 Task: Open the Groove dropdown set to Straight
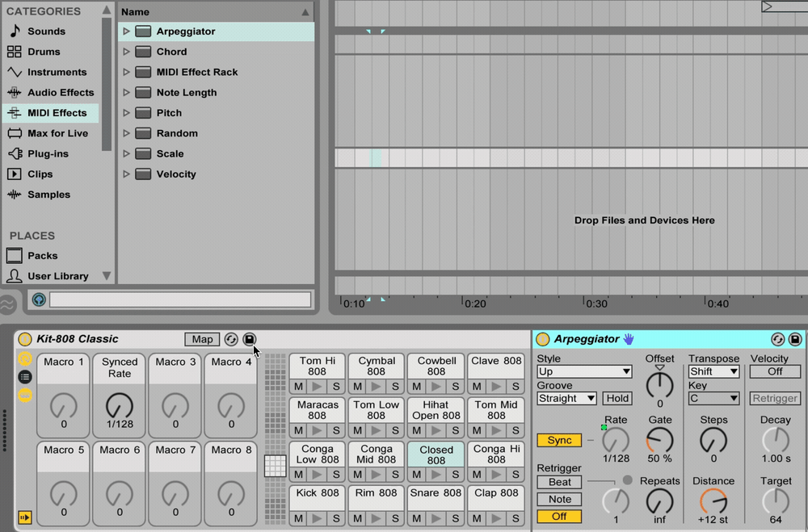point(567,398)
